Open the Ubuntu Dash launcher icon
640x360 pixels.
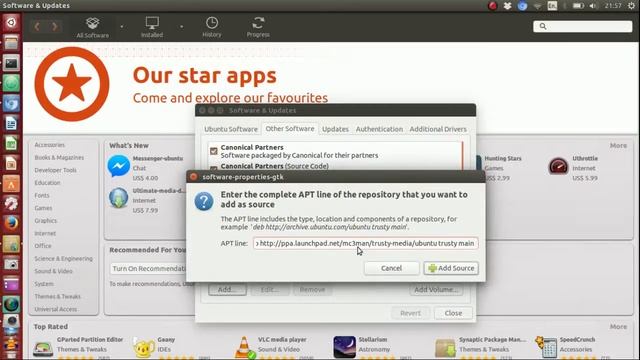11,22
